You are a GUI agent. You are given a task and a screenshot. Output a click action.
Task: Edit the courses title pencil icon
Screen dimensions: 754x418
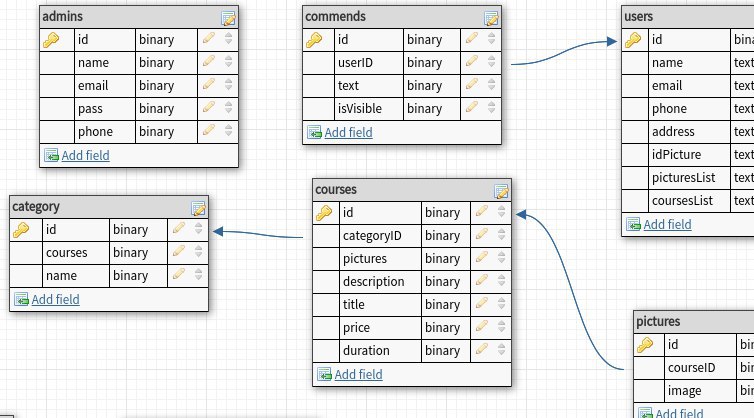(x=482, y=304)
